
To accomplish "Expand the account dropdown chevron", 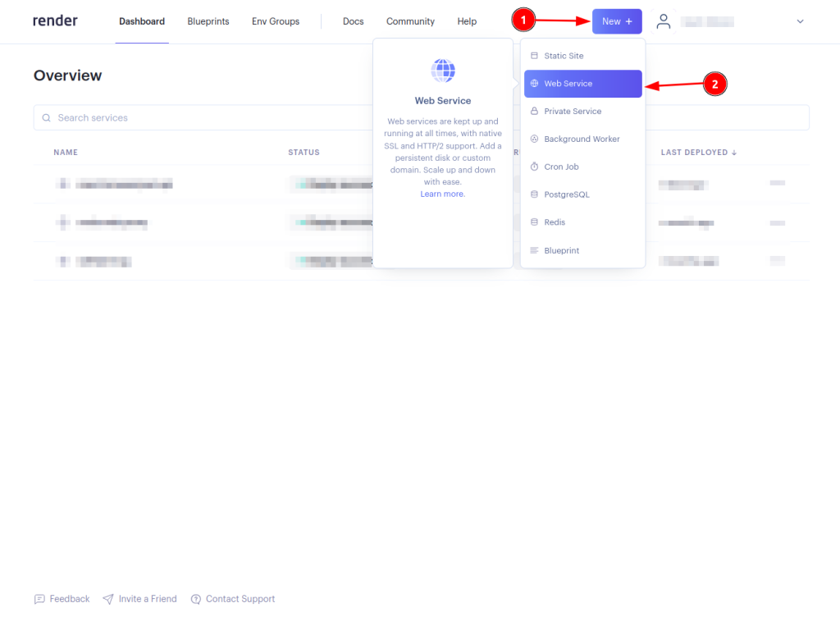I will [x=800, y=21].
